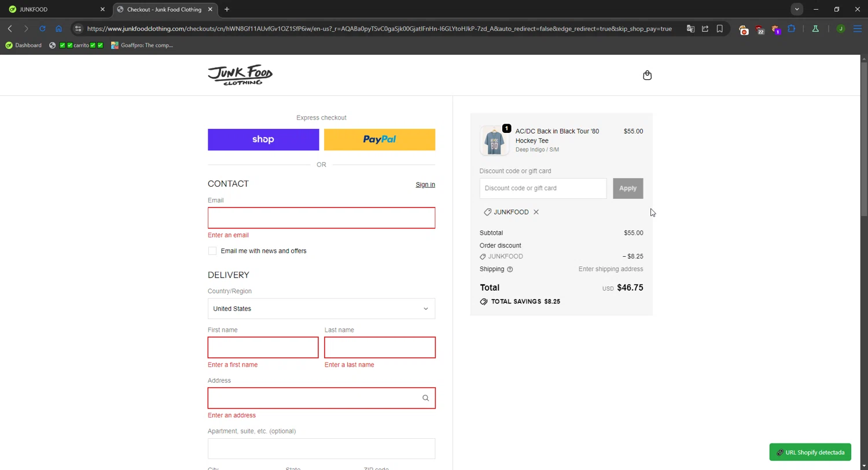Open a new browser tab

coord(227,9)
